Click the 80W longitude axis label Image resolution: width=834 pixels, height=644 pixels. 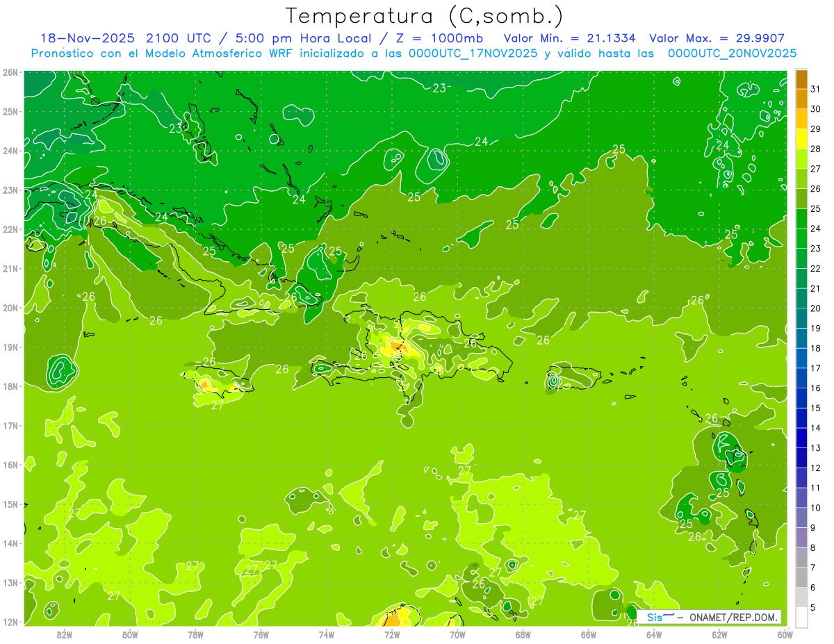(130, 634)
